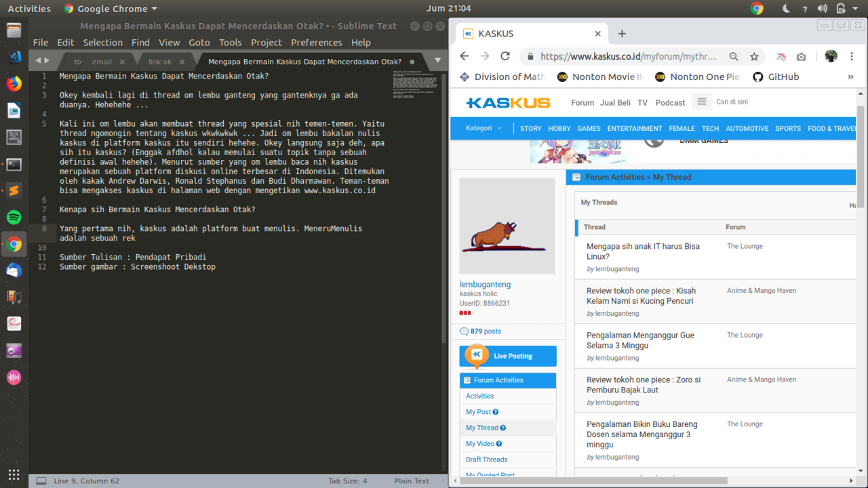Open a new Chrome tab
This screenshot has height=488, width=868.
click(x=622, y=33)
